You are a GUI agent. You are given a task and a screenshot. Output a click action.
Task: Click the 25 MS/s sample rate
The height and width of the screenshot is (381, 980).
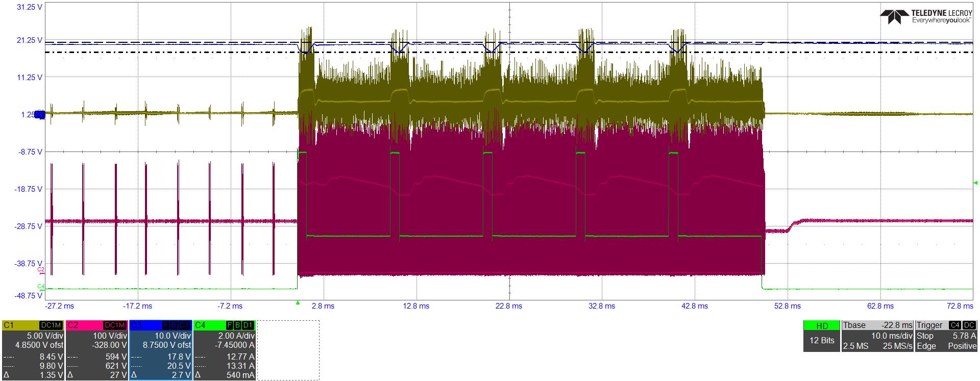pyautogui.click(x=897, y=346)
